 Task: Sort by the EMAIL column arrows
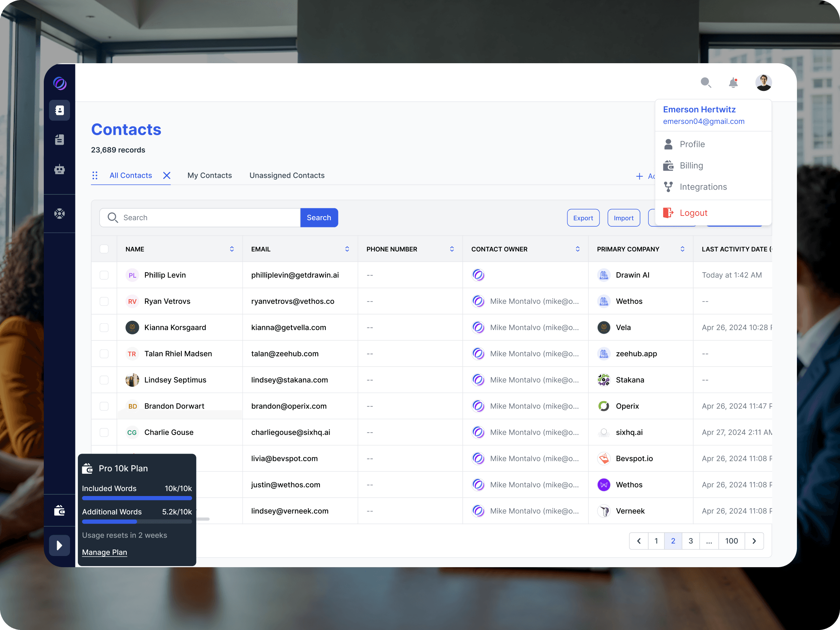[x=347, y=249]
